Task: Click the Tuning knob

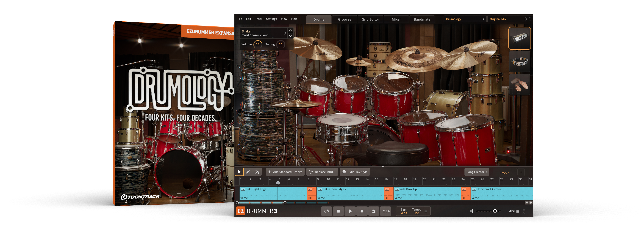Action: tap(280, 44)
